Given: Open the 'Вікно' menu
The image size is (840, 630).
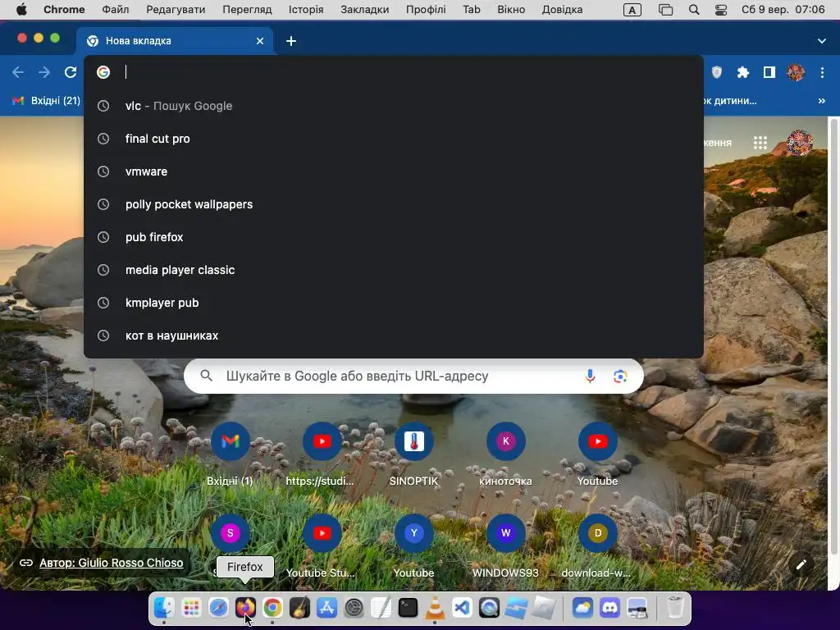Looking at the screenshot, I should [511, 10].
